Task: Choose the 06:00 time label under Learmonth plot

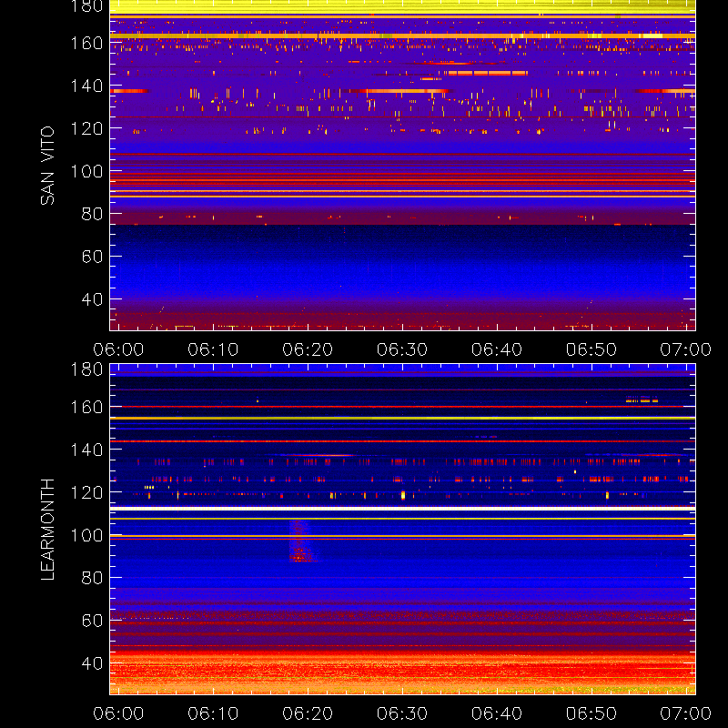Action: (118, 713)
